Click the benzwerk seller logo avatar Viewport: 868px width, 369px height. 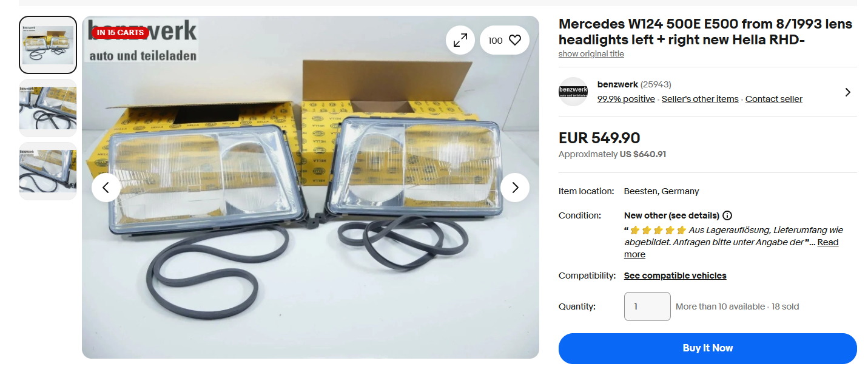573,92
